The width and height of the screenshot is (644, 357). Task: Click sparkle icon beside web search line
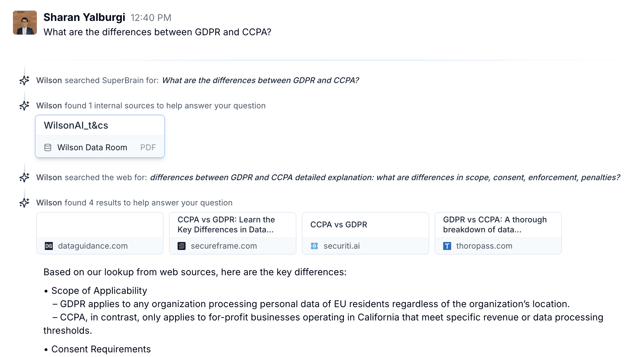point(24,178)
